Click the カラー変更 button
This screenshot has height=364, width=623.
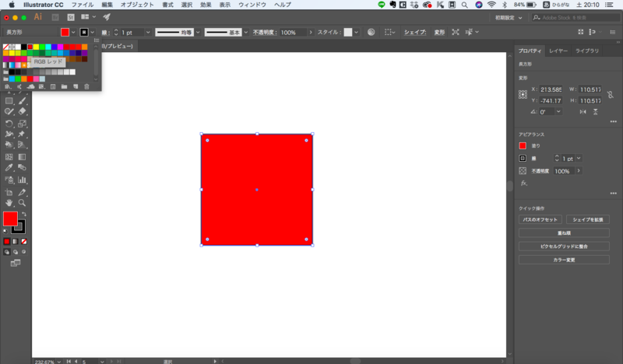564,260
